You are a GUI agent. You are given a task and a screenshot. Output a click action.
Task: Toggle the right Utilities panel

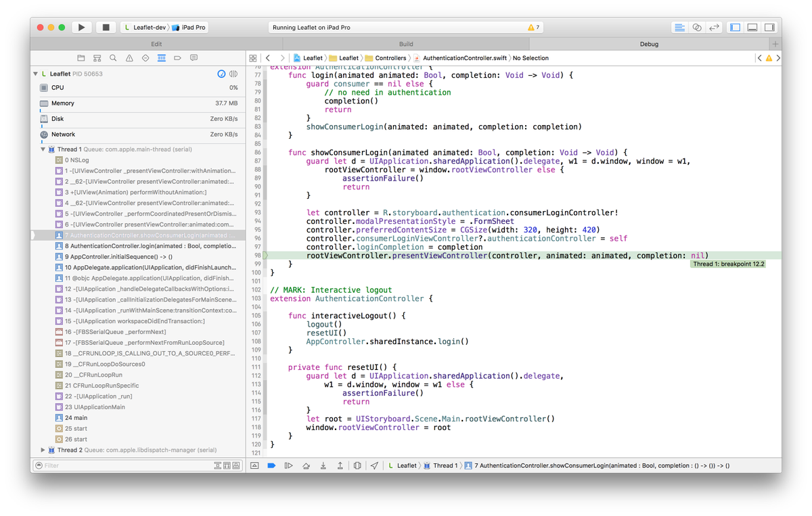[x=769, y=28]
